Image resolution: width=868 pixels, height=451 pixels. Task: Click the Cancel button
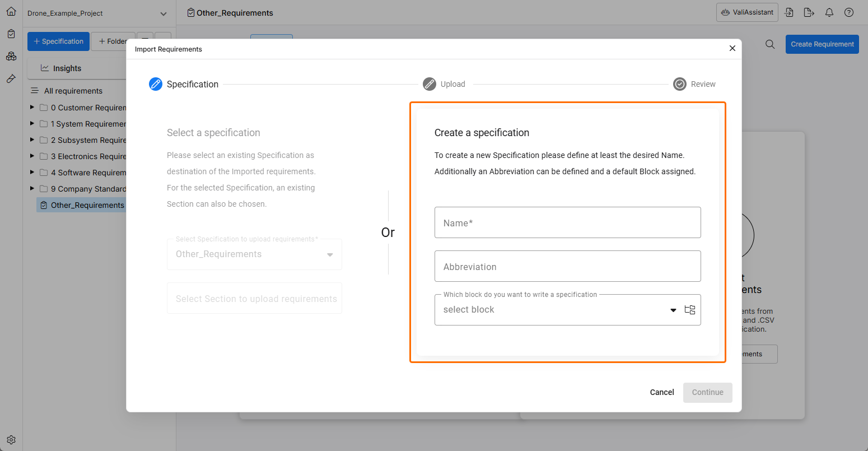pos(662,392)
